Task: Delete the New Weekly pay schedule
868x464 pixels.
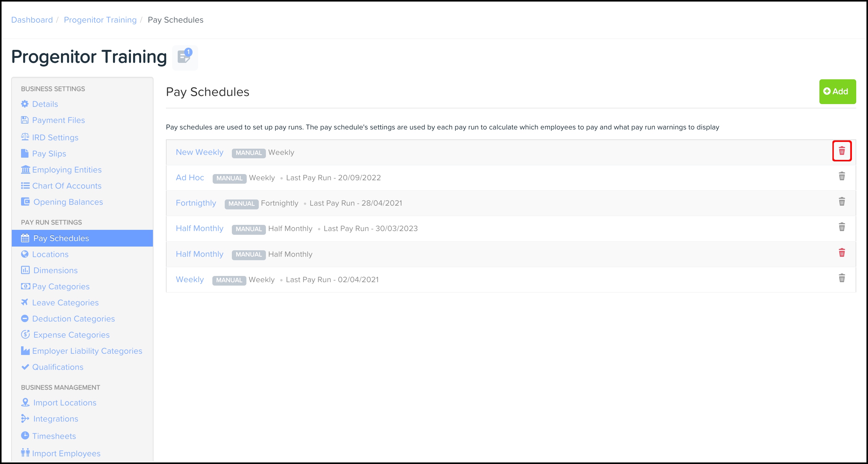Action: pos(841,151)
